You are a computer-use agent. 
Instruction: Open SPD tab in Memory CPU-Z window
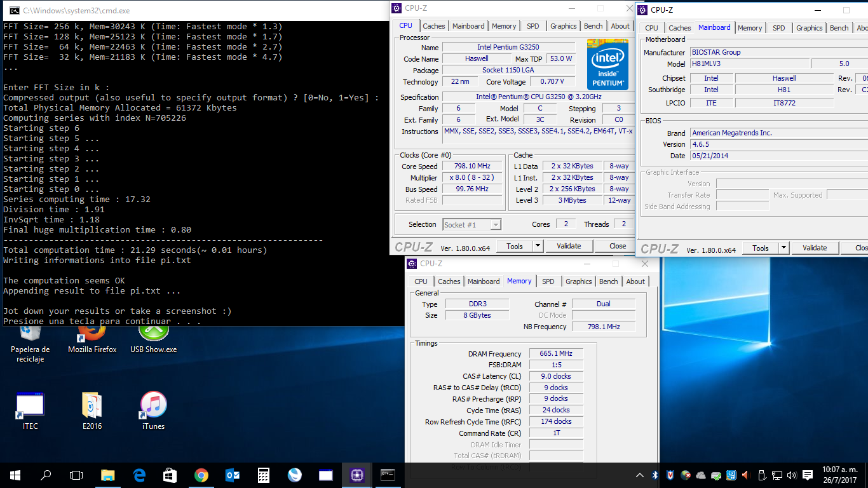(548, 281)
